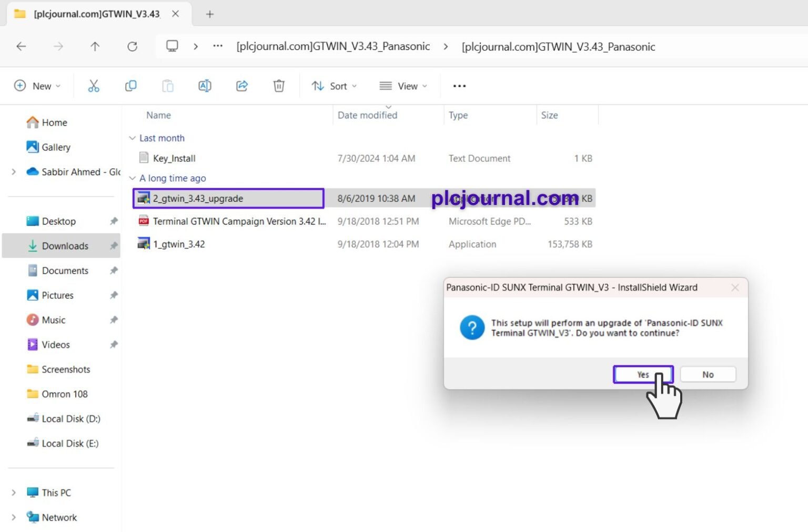Screen dimensions: 808x532
Task: Click Yes in the InstallShield dialog
Action: (643, 374)
